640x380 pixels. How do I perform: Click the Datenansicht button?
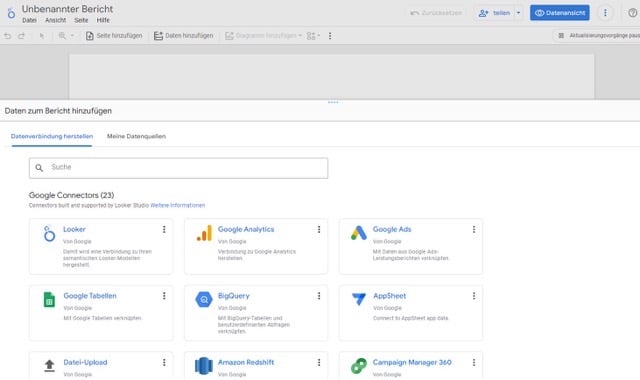point(560,13)
